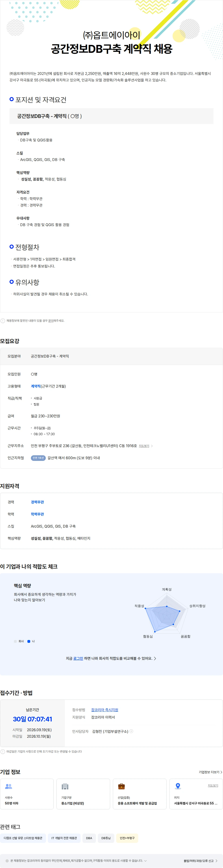Open 지도보기 next to the work address

click(144, 446)
